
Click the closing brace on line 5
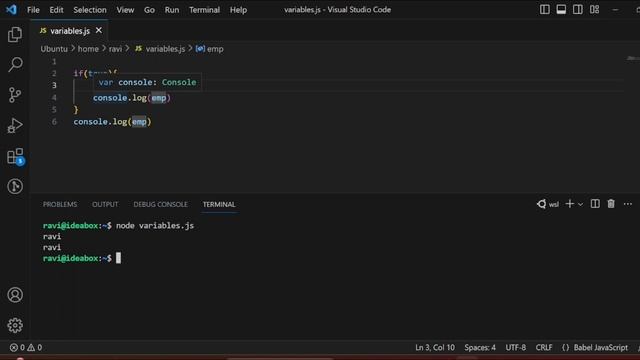click(76, 109)
